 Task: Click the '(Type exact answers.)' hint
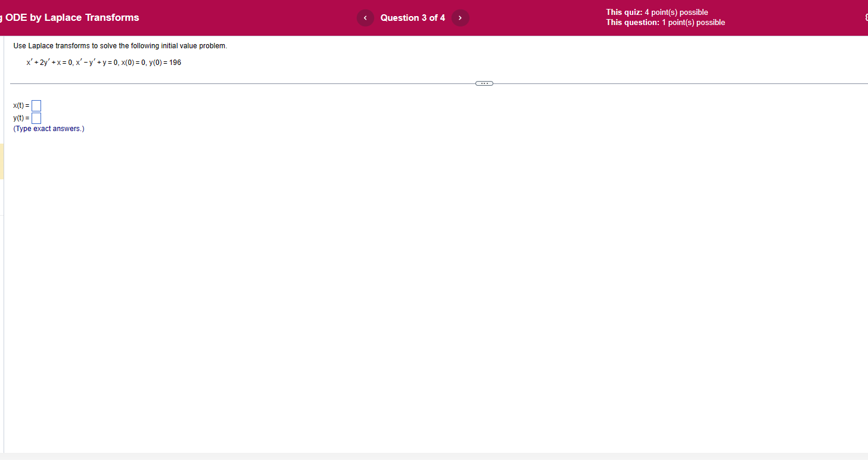(49, 129)
